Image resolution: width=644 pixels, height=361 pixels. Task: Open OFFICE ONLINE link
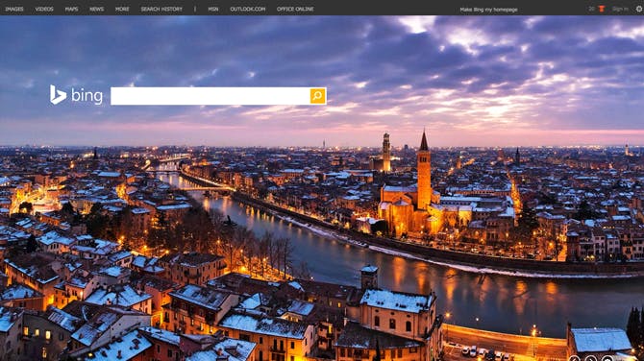295,9
